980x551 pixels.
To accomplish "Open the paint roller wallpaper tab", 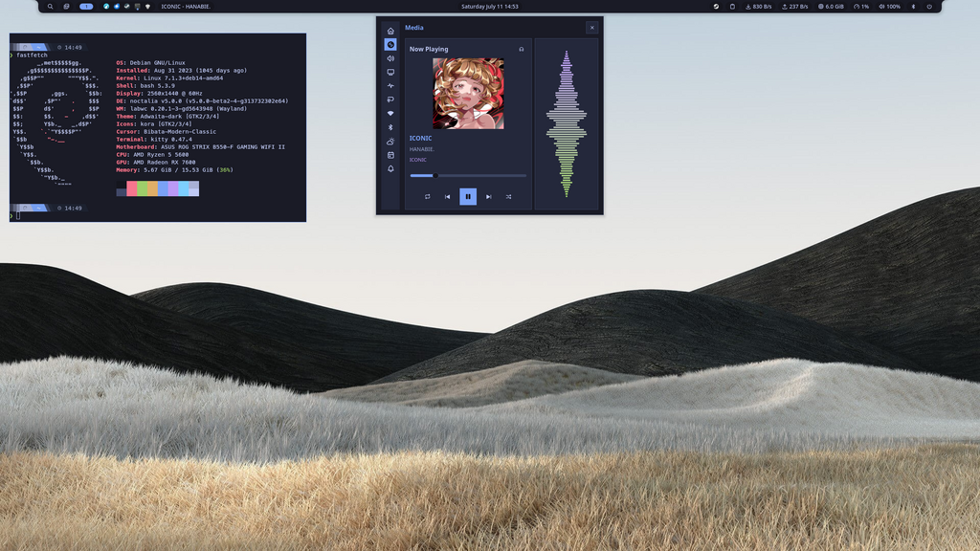I will tap(390, 99).
